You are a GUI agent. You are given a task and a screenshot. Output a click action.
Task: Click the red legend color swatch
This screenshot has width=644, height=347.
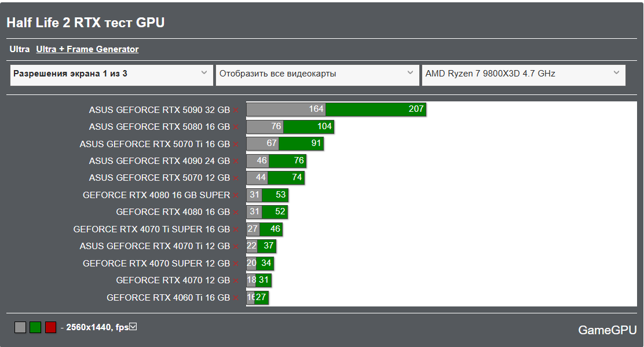click(x=50, y=327)
